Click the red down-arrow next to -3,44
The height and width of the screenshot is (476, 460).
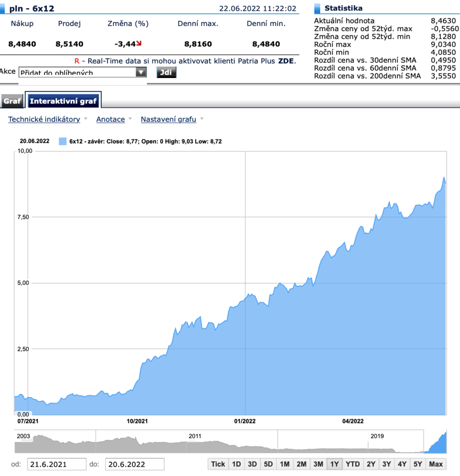click(x=139, y=43)
